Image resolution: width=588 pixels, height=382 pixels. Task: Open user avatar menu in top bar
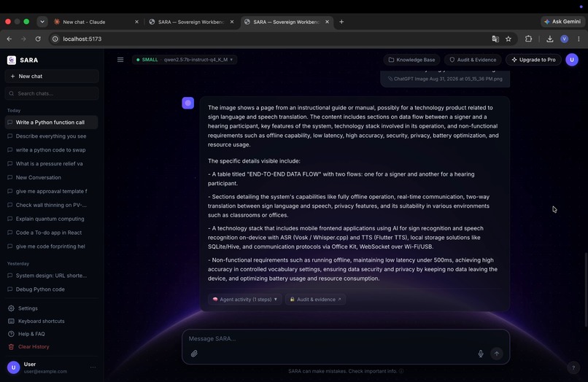click(572, 60)
